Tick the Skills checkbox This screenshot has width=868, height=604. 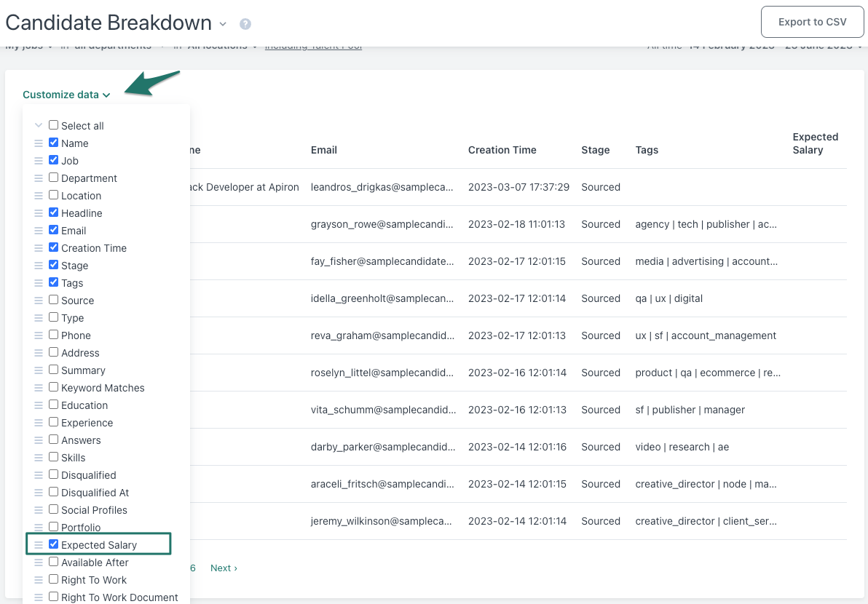click(x=54, y=457)
